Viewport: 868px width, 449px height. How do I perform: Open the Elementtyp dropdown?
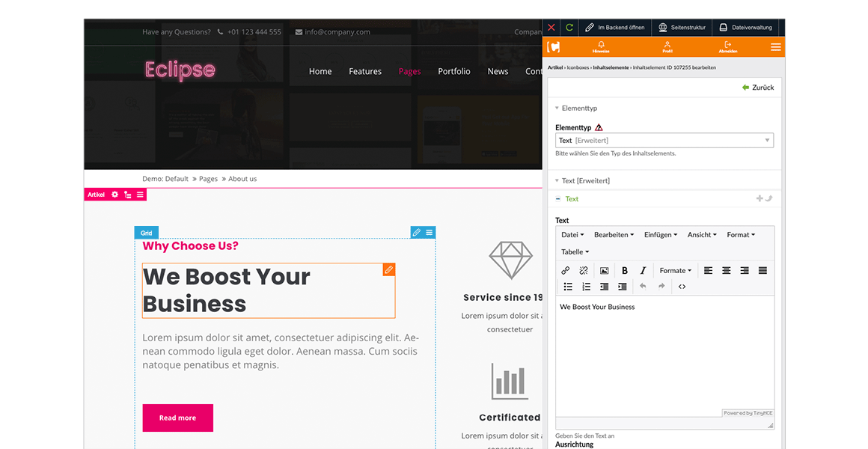click(664, 141)
